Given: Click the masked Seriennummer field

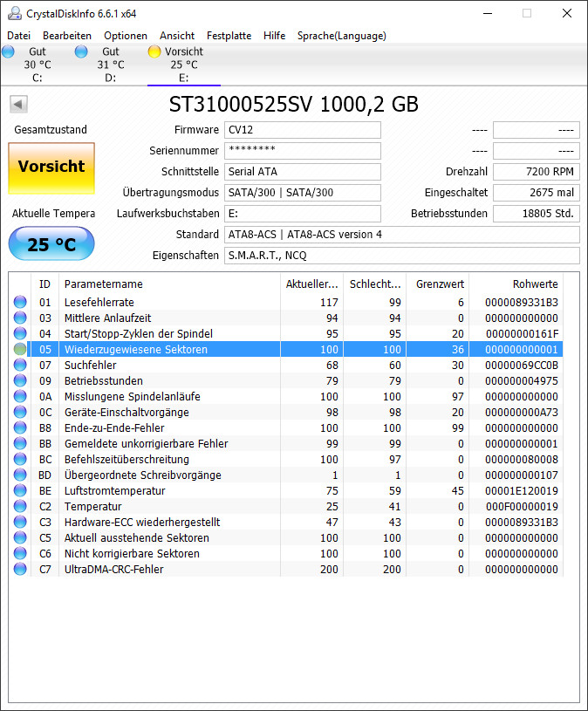Looking at the screenshot, I should coord(303,151).
